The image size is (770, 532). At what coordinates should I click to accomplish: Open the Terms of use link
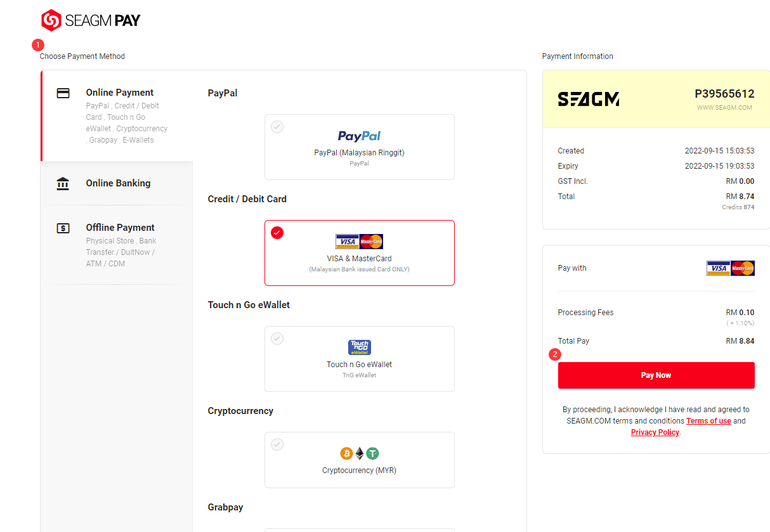pyautogui.click(x=708, y=421)
